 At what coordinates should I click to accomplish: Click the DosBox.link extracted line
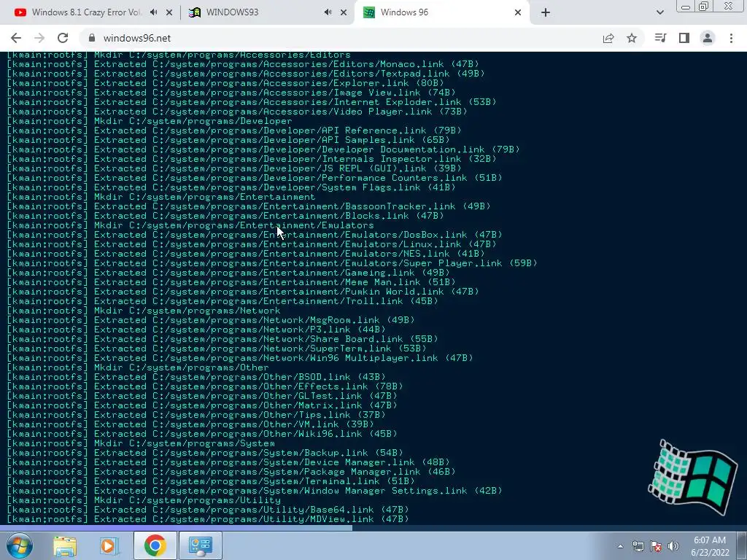click(x=255, y=235)
